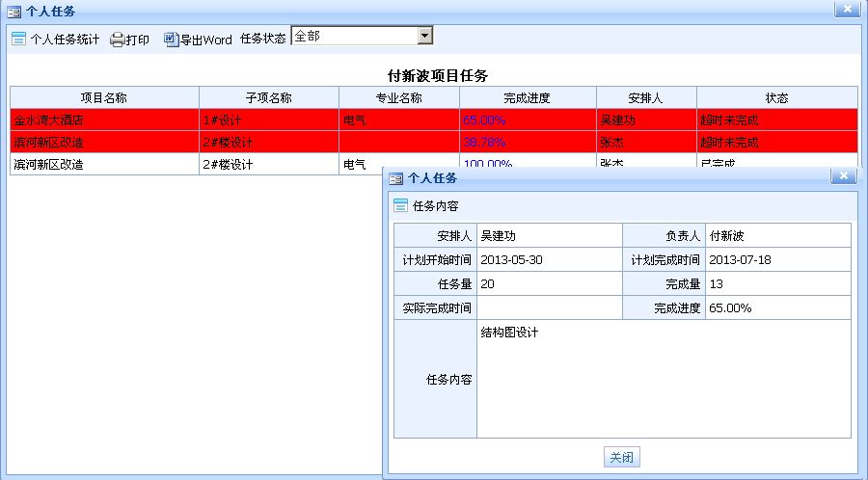Click the 完成进度 column header

pyautogui.click(x=527, y=98)
